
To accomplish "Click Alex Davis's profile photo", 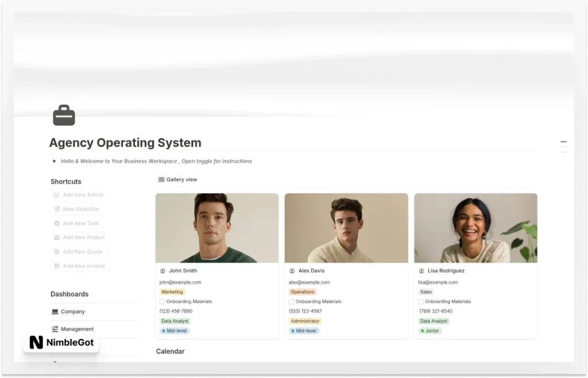I will point(346,227).
